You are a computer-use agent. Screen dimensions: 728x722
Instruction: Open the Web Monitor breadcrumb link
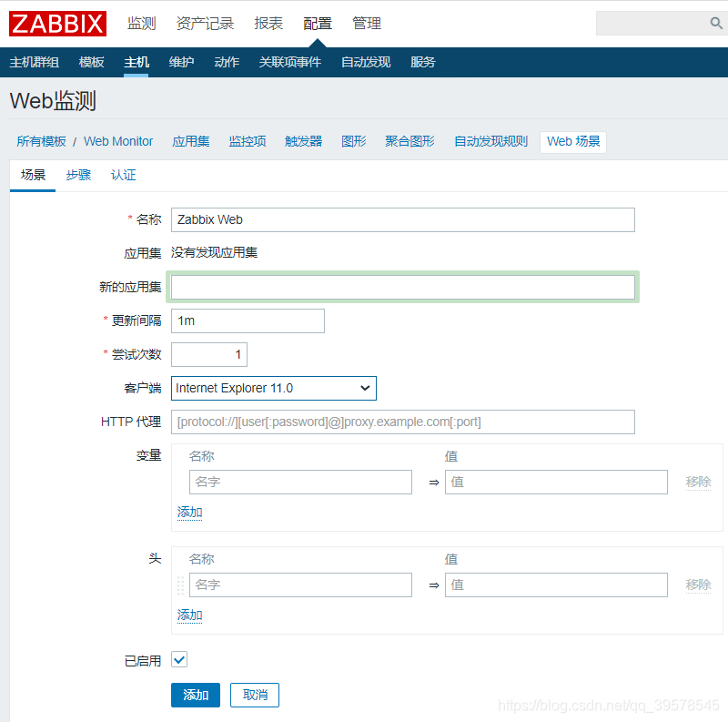tap(118, 141)
